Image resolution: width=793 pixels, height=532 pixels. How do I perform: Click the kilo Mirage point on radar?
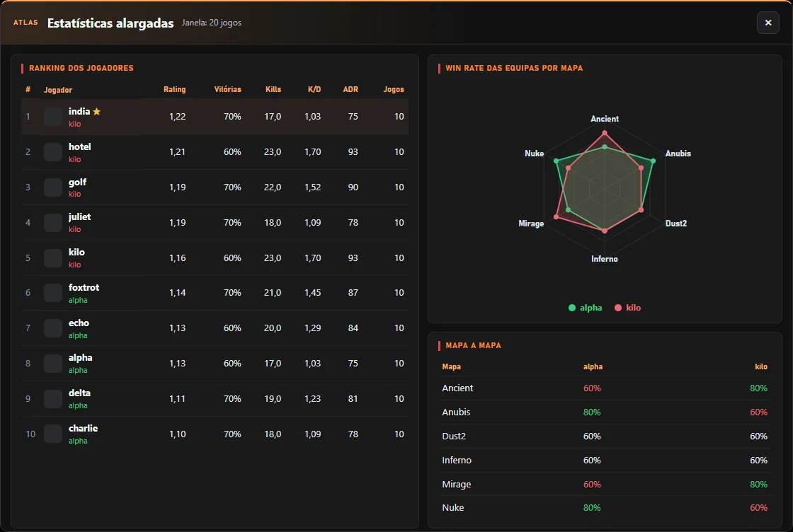coord(557,216)
